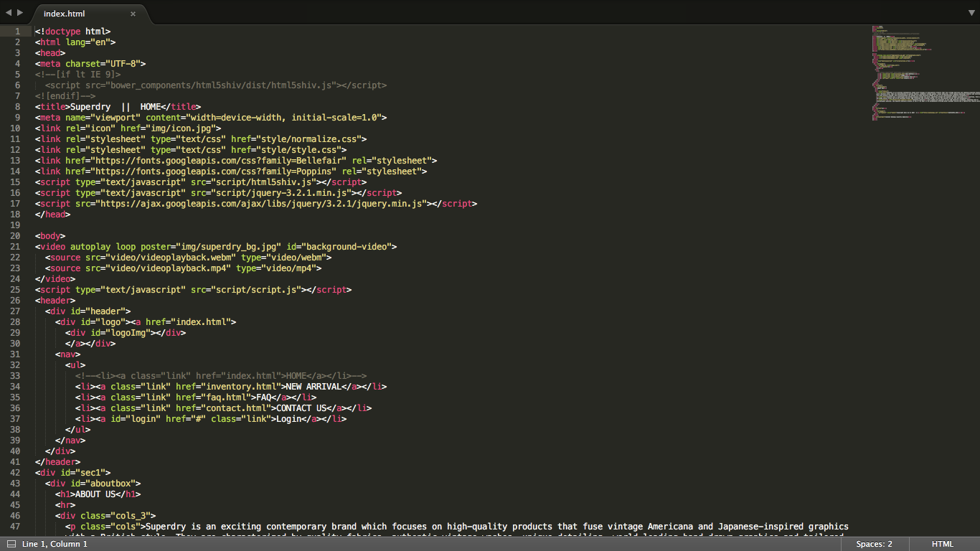Click the CONTACT US link text
The image size is (980, 551).
(301, 408)
